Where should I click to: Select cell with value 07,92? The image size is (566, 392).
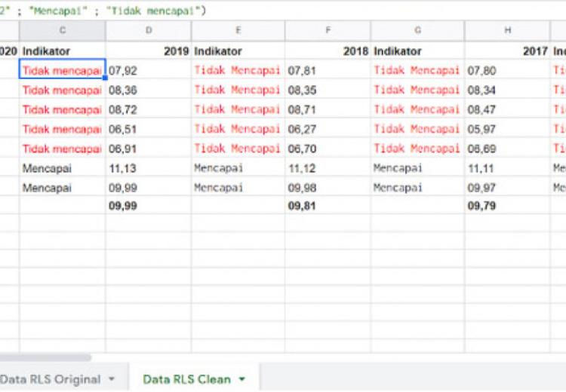click(149, 70)
